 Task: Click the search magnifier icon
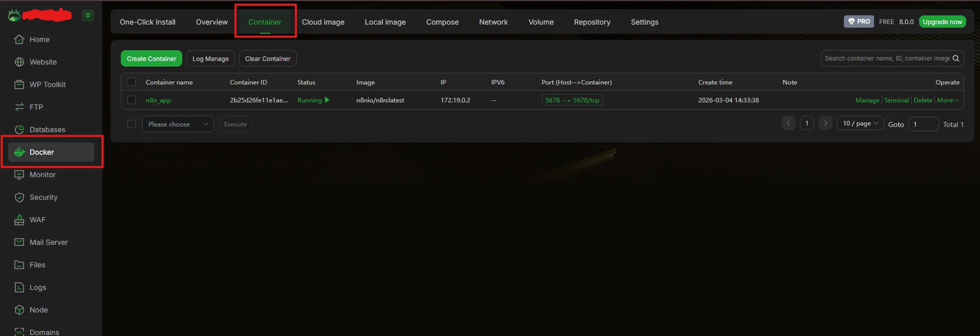point(955,58)
